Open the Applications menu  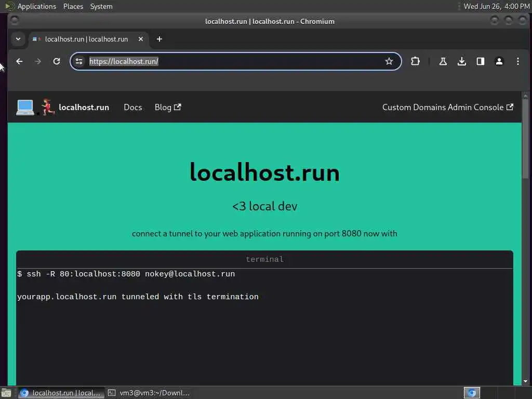click(x=37, y=6)
